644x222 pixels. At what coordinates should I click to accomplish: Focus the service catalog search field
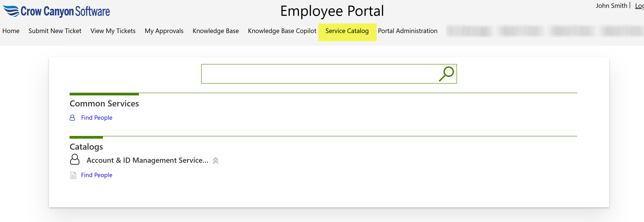pyautogui.click(x=319, y=74)
